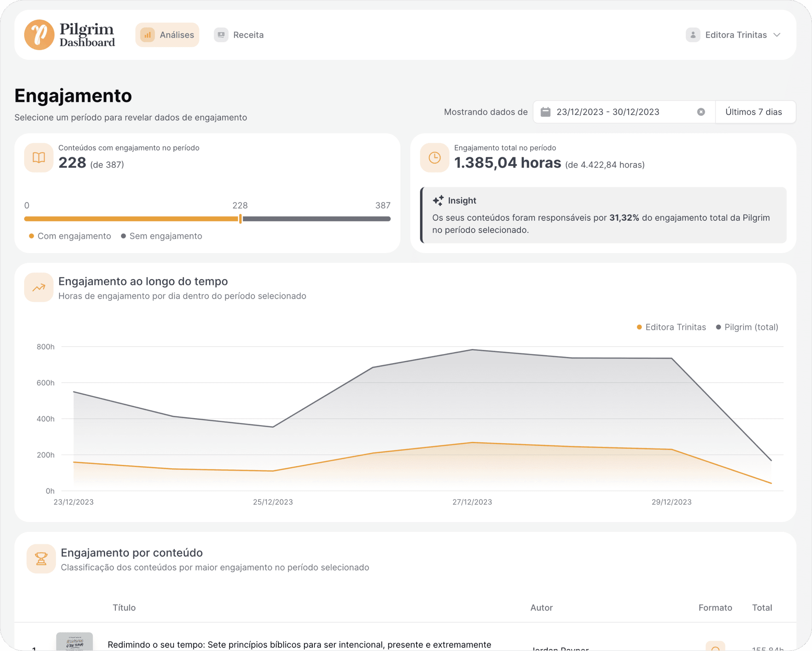Click the Pilgrim Dashboard logo
The height and width of the screenshot is (651, 812).
click(69, 35)
